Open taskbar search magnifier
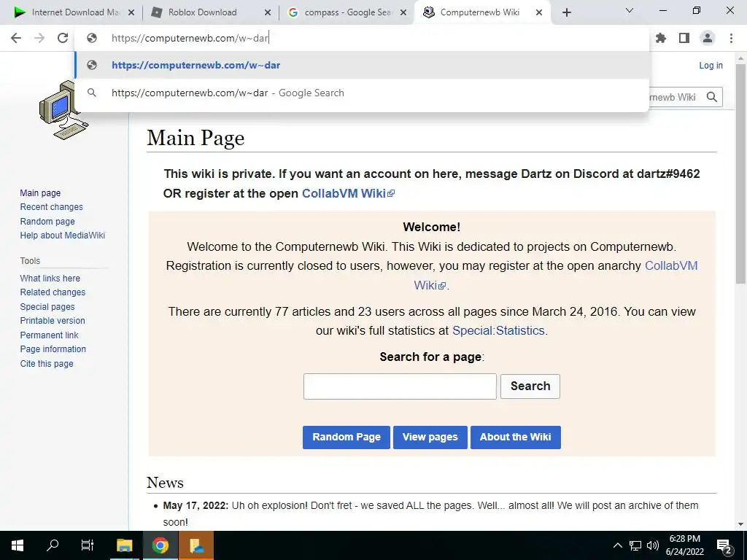Image resolution: width=747 pixels, height=560 pixels. coord(53,545)
